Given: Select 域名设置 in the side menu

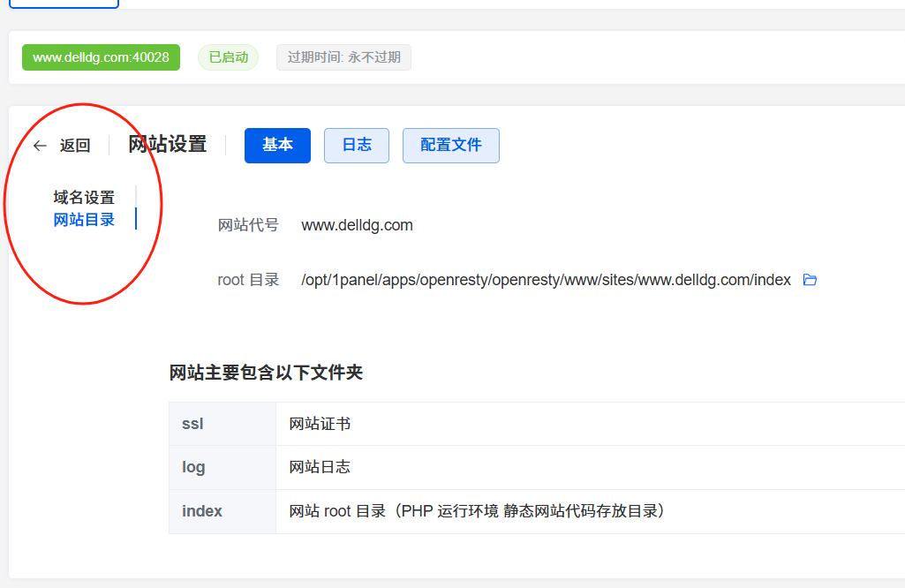Looking at the screenshot, I should point(84,198).
